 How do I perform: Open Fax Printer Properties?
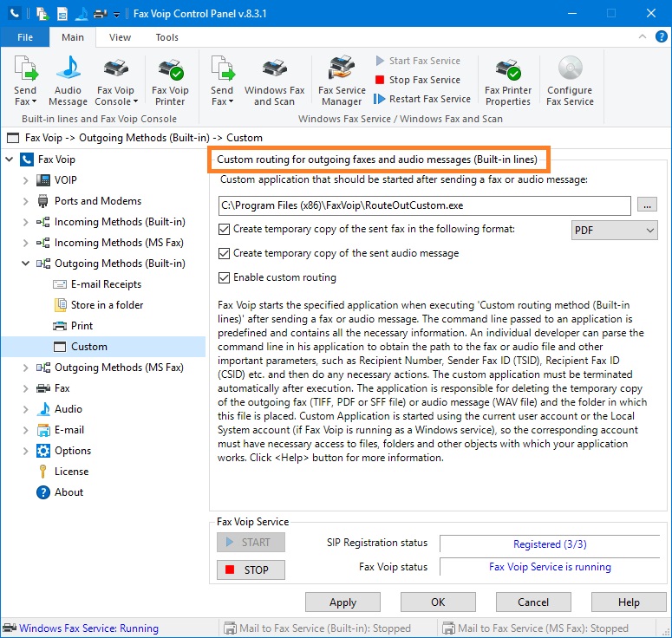tap(508, 80)
